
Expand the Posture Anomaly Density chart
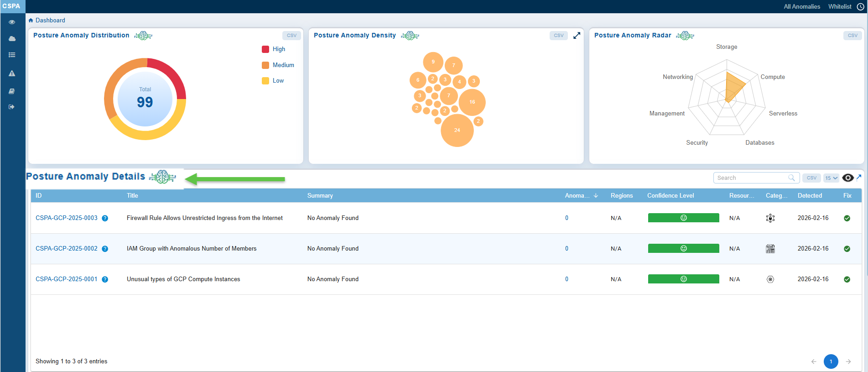pyautogui.click(x=577, y=36)
